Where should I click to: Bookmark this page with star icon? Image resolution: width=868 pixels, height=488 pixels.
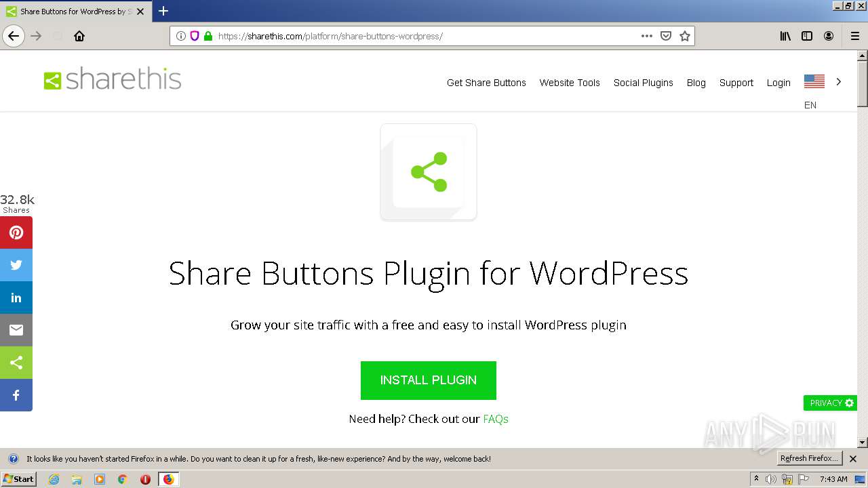(685, 36)
